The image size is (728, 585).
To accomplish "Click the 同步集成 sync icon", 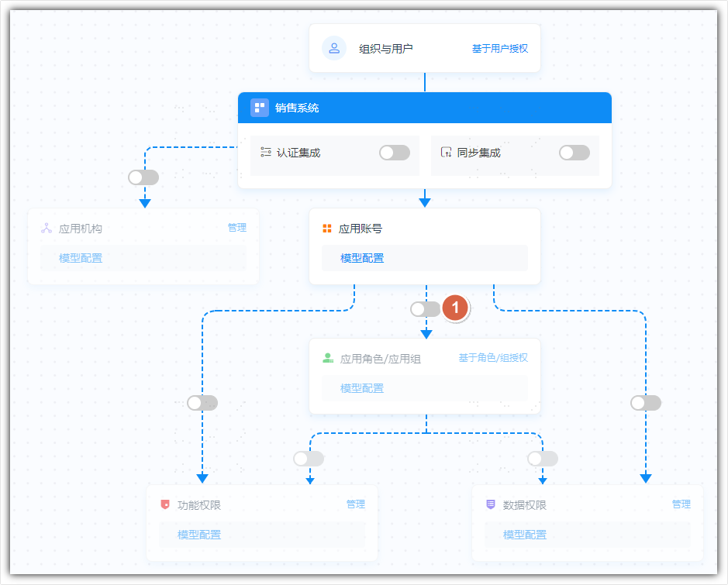I will pyautogui.click(x=446, y=152).
